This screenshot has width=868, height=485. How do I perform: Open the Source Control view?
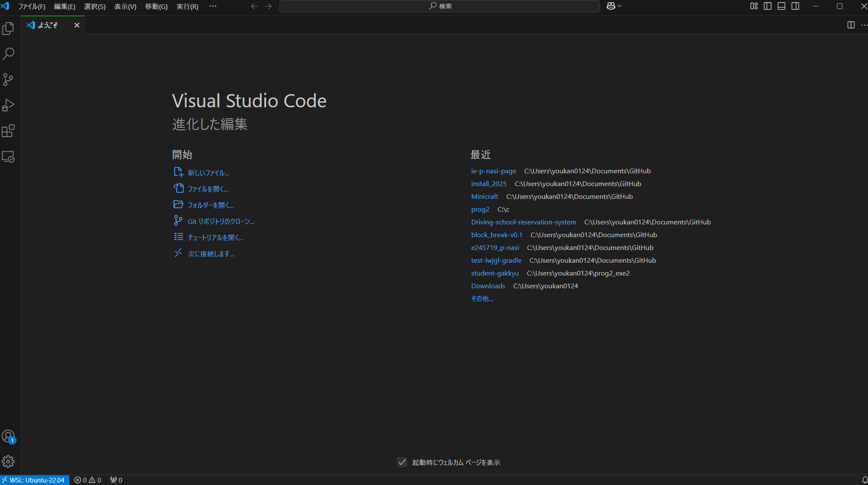pyautogui.click(x=8, y=80)
